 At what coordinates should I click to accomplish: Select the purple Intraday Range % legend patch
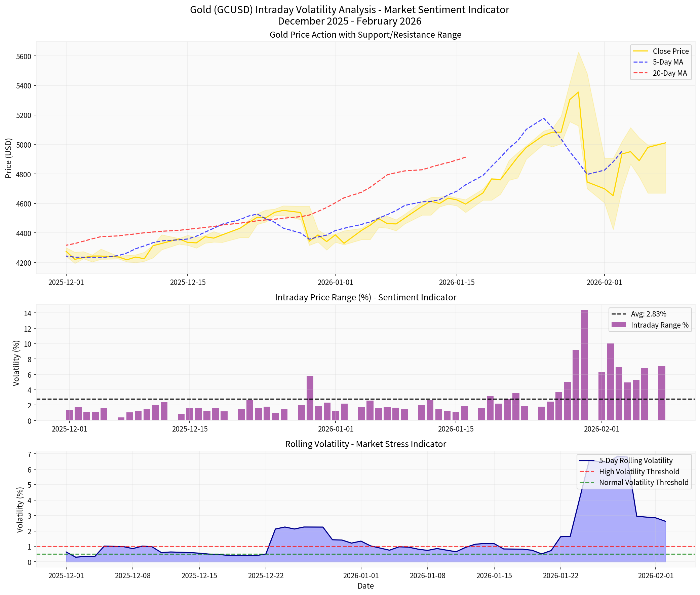point(620,325)
